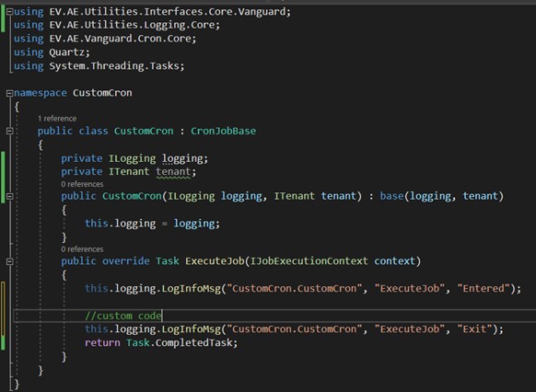Open the '1 reference' CodeLens above the class

coord(57,119)
